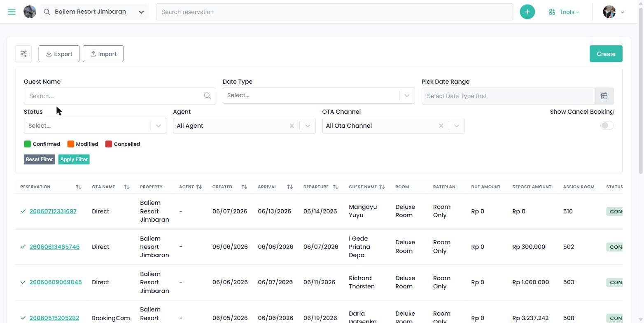The image size is (644, 323).
Task: Click assigned room 510
Action: [568, 211]
